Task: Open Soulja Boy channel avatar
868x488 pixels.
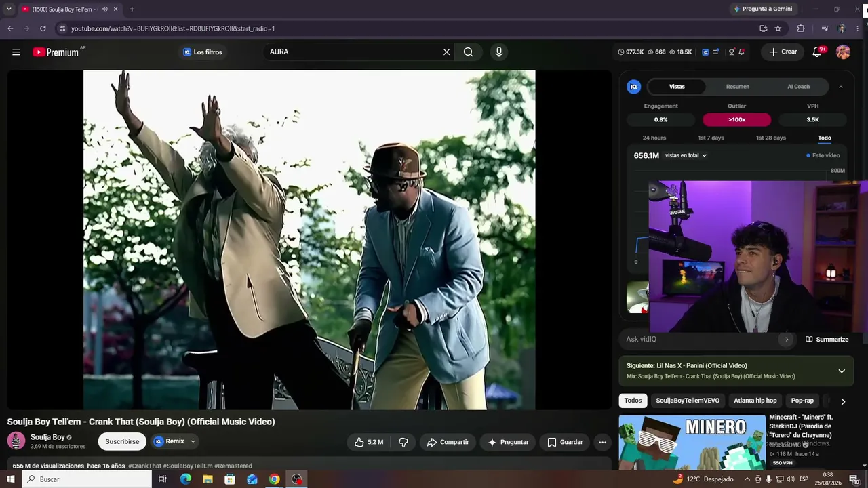Action: [x=16, y=441]
